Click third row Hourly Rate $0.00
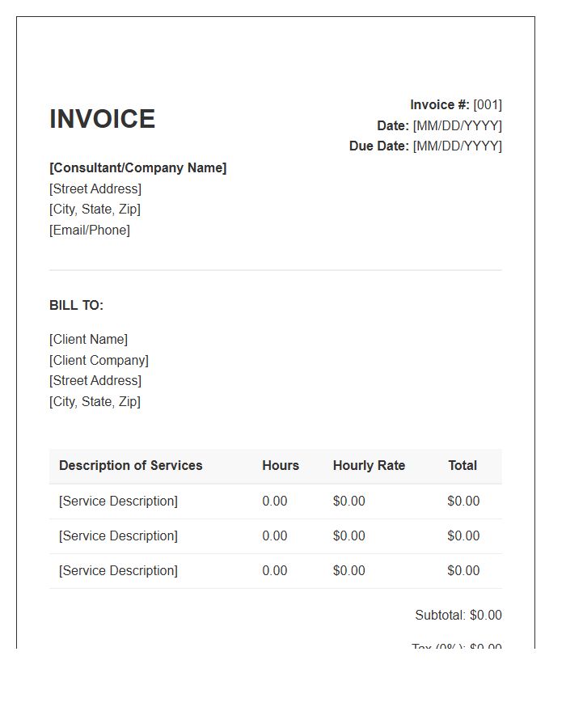The height and width of the screenshot is (728, 566). [348, 571]
